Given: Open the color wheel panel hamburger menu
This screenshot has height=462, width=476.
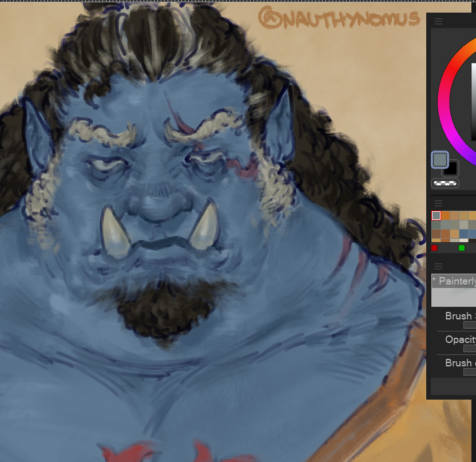Looking at the screenshot, I should 438,22.
